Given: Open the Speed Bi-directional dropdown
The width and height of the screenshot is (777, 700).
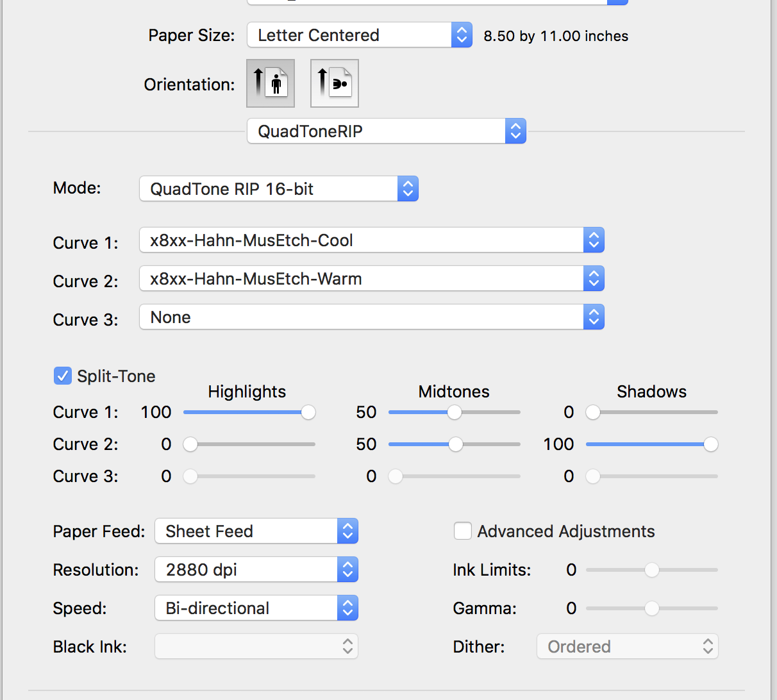Looking at the screenshot, I should (256, 608).
